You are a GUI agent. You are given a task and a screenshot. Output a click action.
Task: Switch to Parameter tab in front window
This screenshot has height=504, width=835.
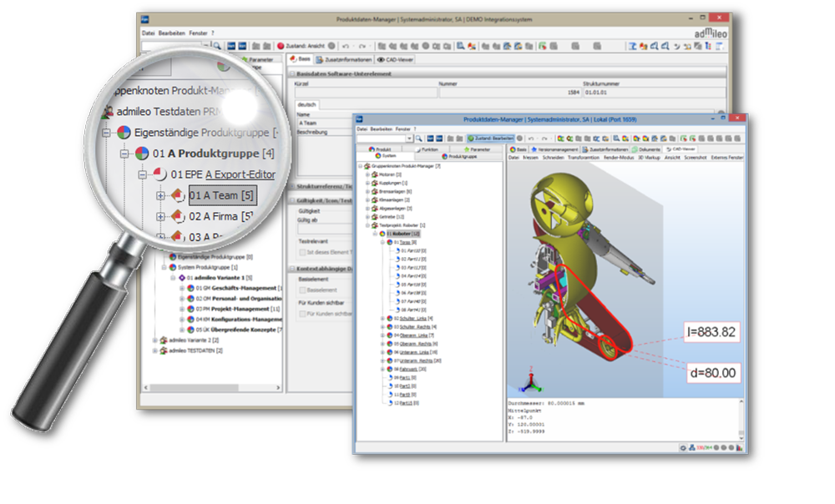(477, 149)
